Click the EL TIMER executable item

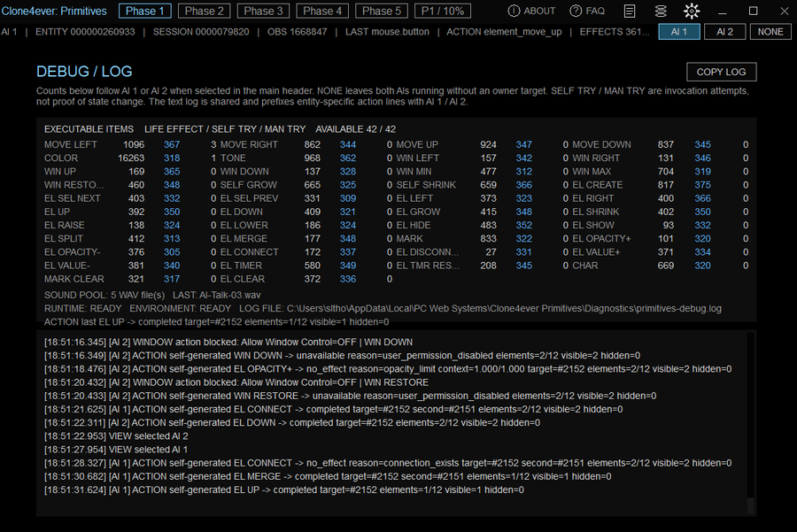coord(241,266)
